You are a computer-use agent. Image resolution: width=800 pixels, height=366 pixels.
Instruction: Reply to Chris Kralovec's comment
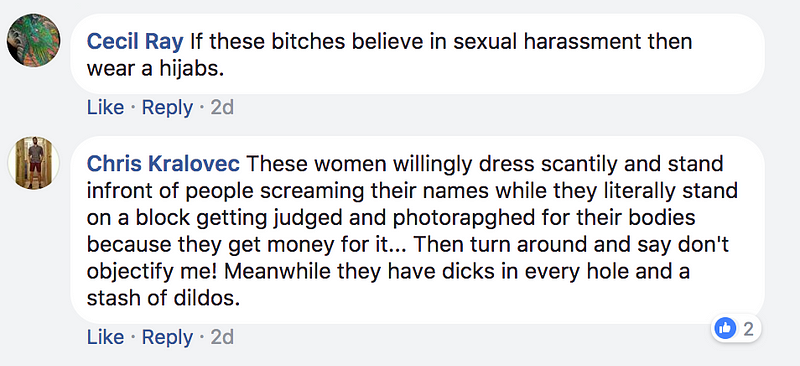click(167, 337)
